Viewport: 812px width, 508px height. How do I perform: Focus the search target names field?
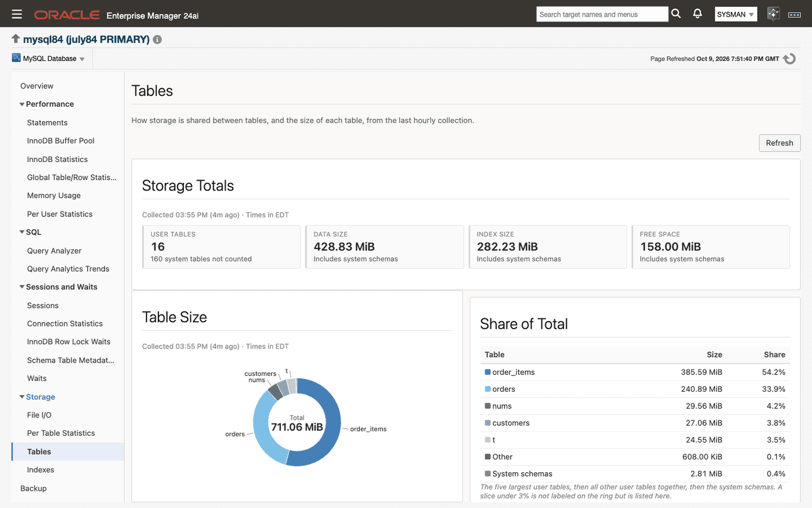pyautogui.click(x=602, y=14)
